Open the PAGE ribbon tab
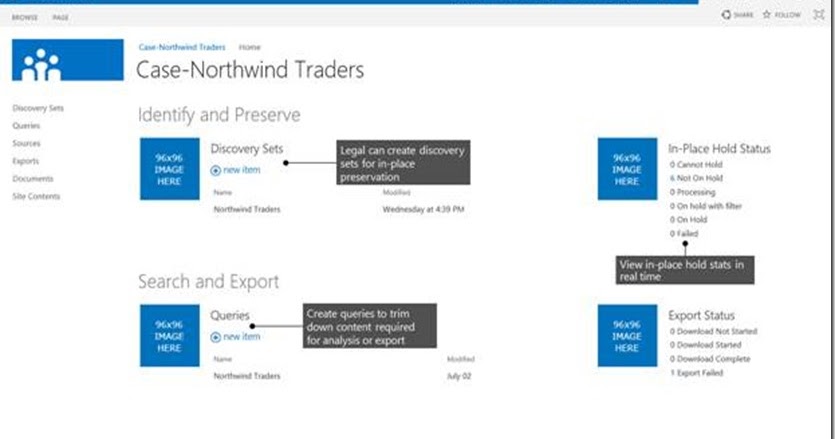 coord(60,18)
